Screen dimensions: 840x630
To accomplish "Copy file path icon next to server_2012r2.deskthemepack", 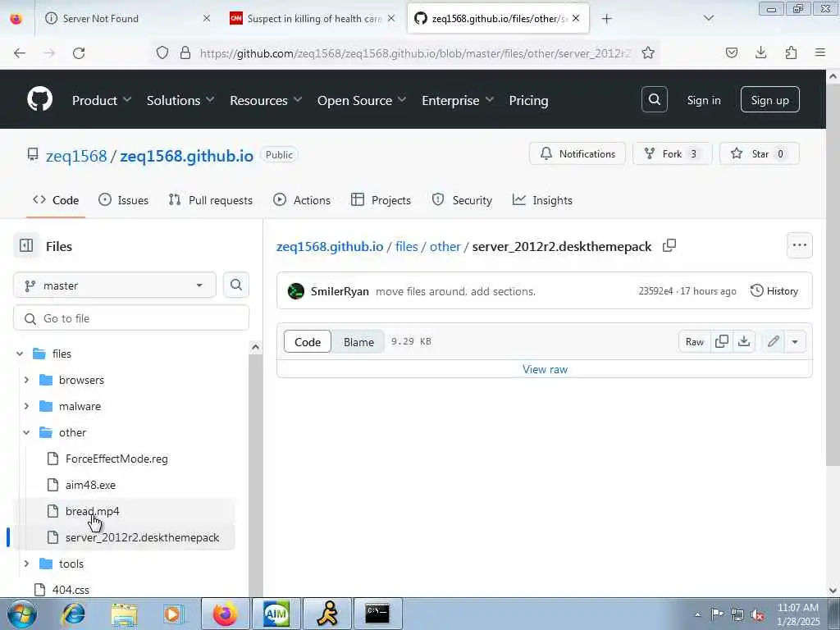I will (669, 246).
